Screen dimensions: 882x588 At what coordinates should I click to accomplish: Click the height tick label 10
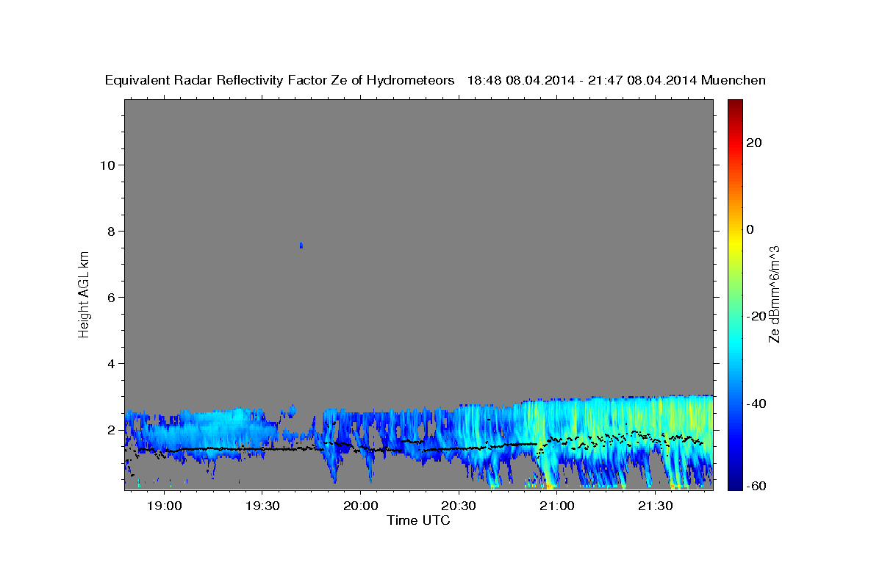pos(107,165)
